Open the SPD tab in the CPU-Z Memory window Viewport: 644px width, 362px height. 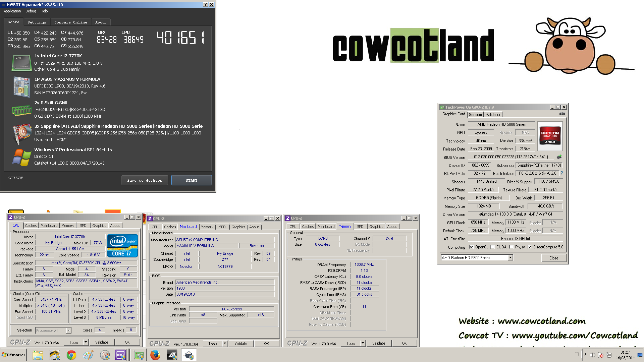(x=360, y=227)
